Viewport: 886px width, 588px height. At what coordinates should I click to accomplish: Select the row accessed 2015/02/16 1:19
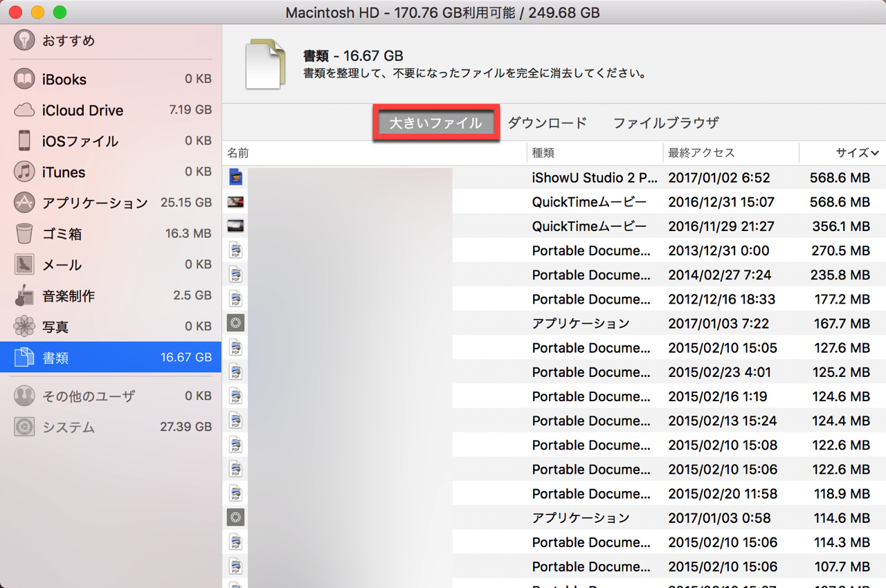click(554, 396)
